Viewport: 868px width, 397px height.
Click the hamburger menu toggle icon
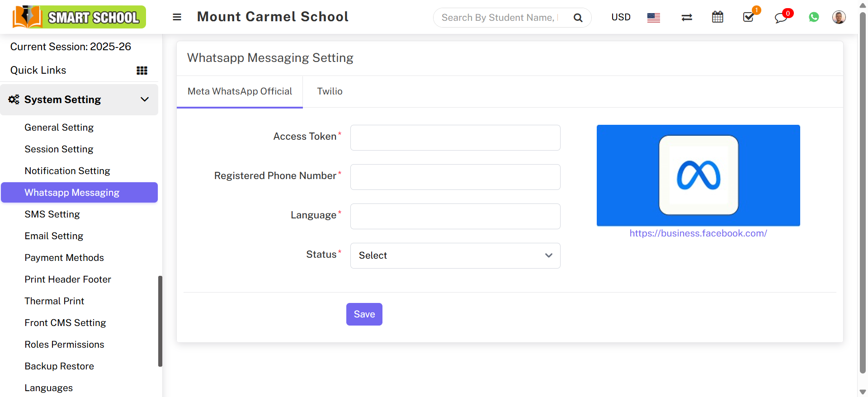coord(177,17)
